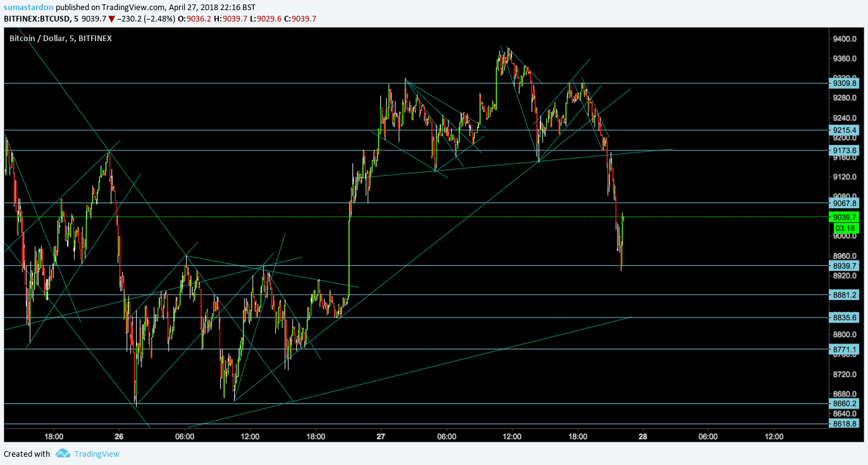Click the −230.2 (−2.48%) change text
Viewport: 868px width, 465px height.
pos(145,18)
